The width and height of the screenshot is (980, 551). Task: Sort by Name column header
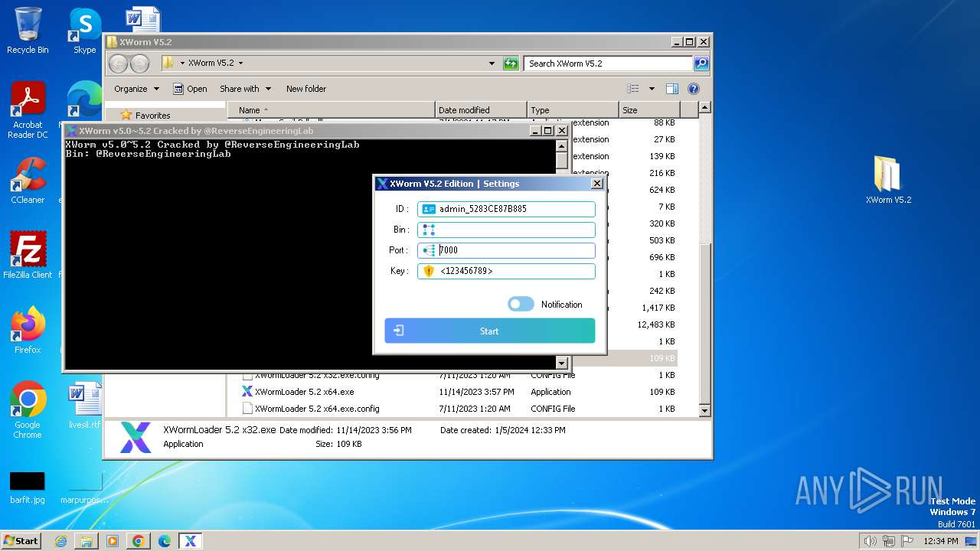coord(331,110)
